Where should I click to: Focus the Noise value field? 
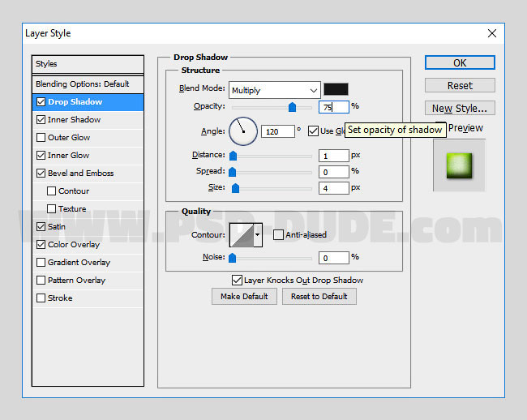click(334, 258)
